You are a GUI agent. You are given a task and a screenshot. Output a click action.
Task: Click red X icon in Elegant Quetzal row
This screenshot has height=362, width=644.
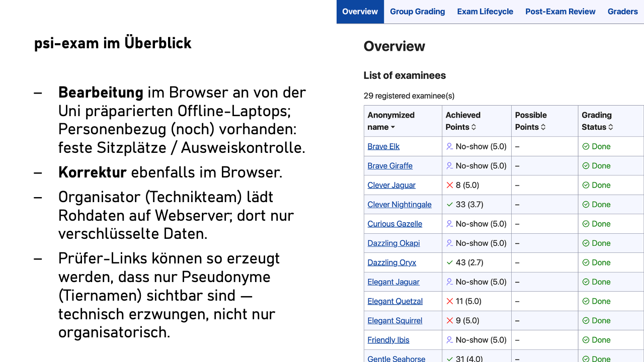pyautogui.click(x=450, y=301)
